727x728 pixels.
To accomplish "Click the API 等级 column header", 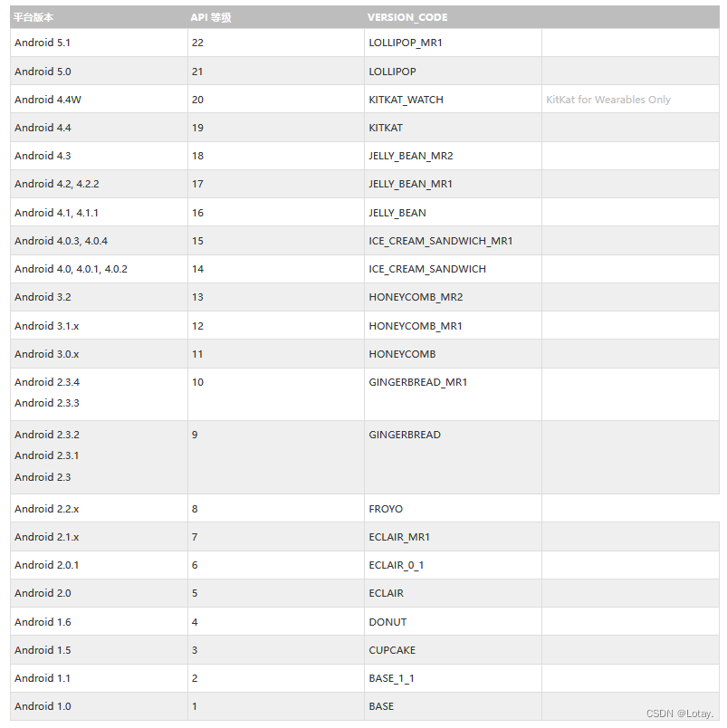I will coord(213,16).
